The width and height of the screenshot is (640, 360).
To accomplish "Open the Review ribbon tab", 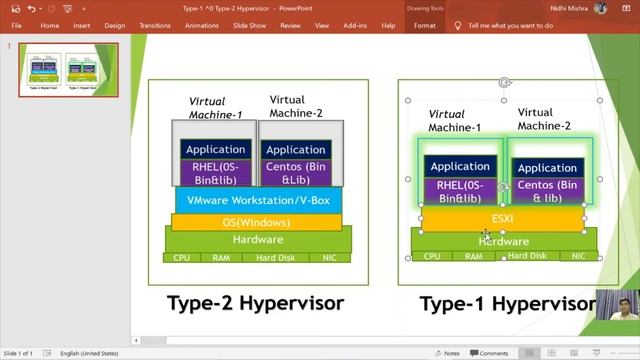I will (x=290, y=25).
